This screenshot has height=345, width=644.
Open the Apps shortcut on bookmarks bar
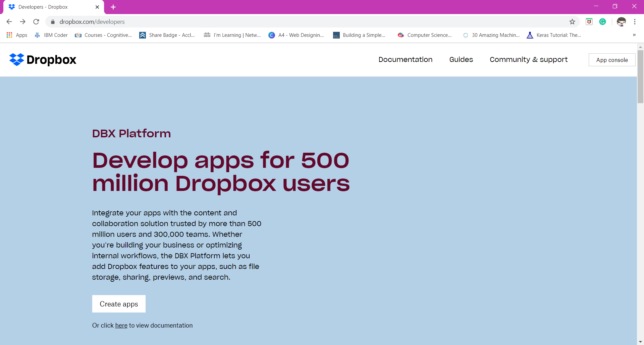(x=17, y=35)
